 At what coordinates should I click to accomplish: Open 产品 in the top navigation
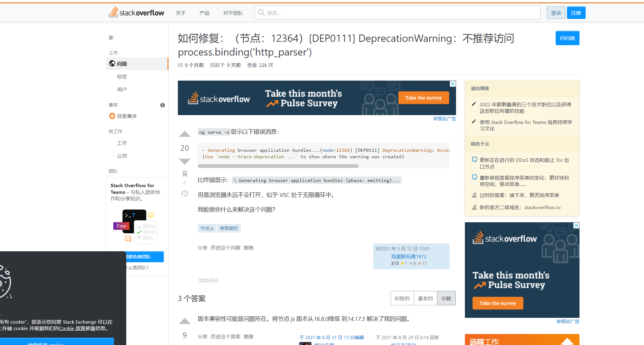[204, 13]
